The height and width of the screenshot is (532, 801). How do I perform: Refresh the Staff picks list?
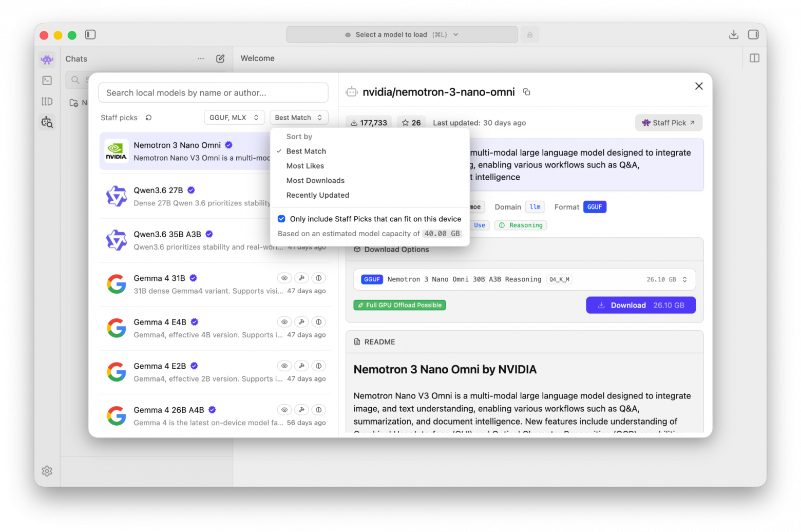(148, 118)
